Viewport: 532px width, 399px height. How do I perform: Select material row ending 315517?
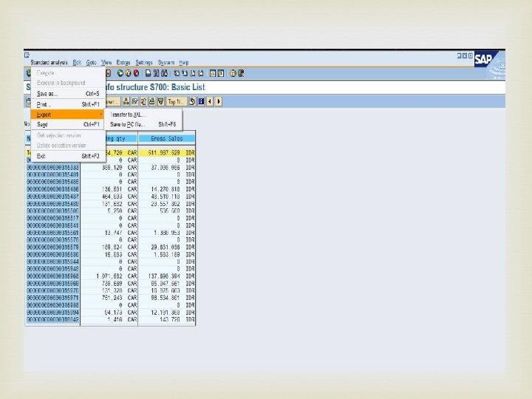[x=52, y=218]
